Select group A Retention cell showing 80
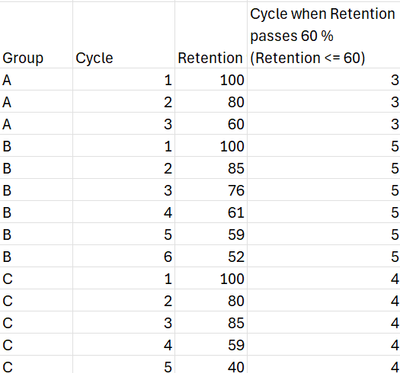The width and height of the screenshot is (400, 373). coord(211,102)
